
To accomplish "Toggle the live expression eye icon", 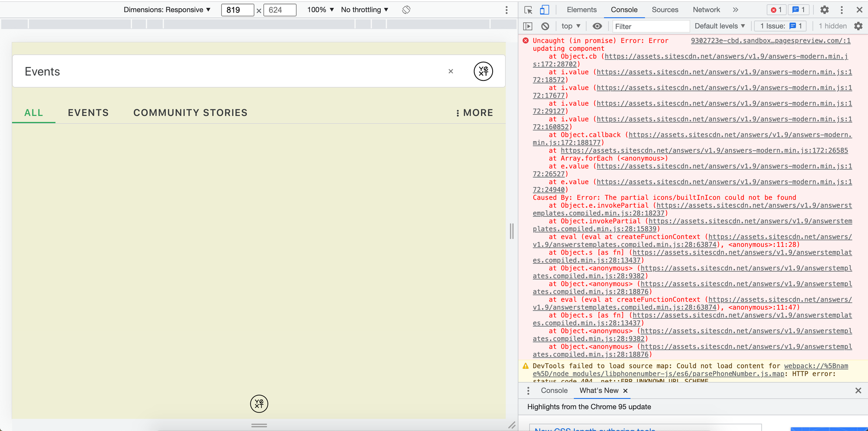I will (597, 26).
